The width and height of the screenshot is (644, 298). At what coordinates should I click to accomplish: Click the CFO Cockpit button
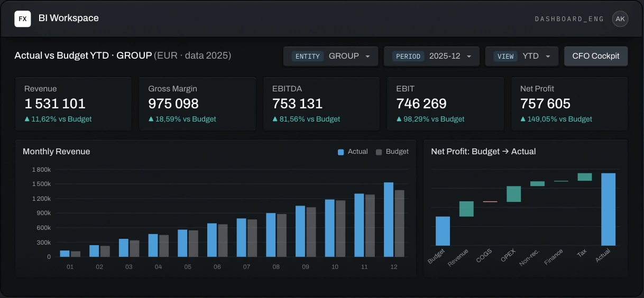pos(596,56)
